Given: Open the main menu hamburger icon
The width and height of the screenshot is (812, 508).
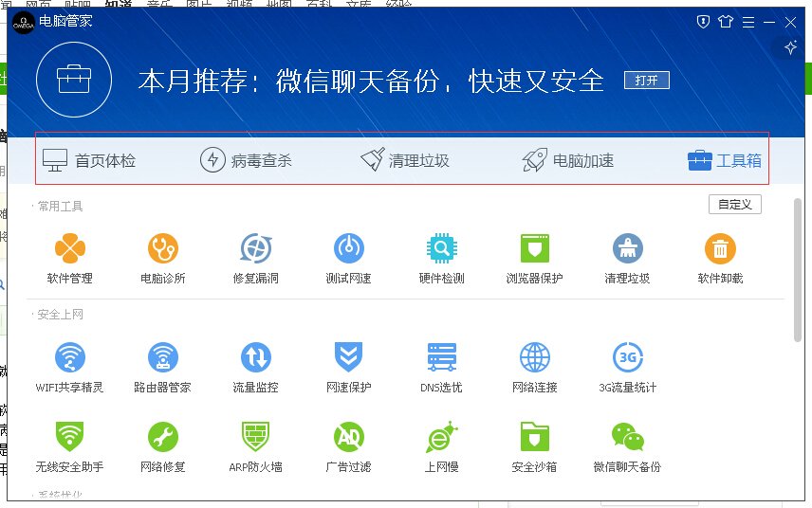Looking at the screenshot, I should point(748,22).
